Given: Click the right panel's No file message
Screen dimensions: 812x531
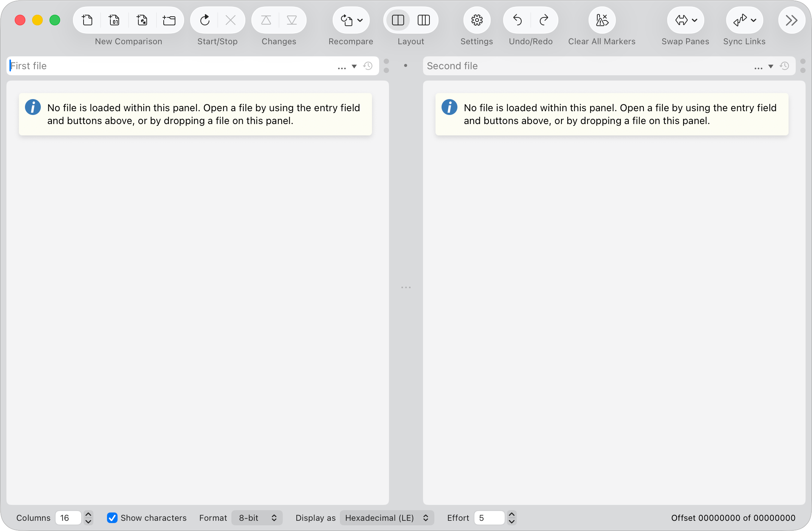Looking at the screenshot, I should (620, 114).
